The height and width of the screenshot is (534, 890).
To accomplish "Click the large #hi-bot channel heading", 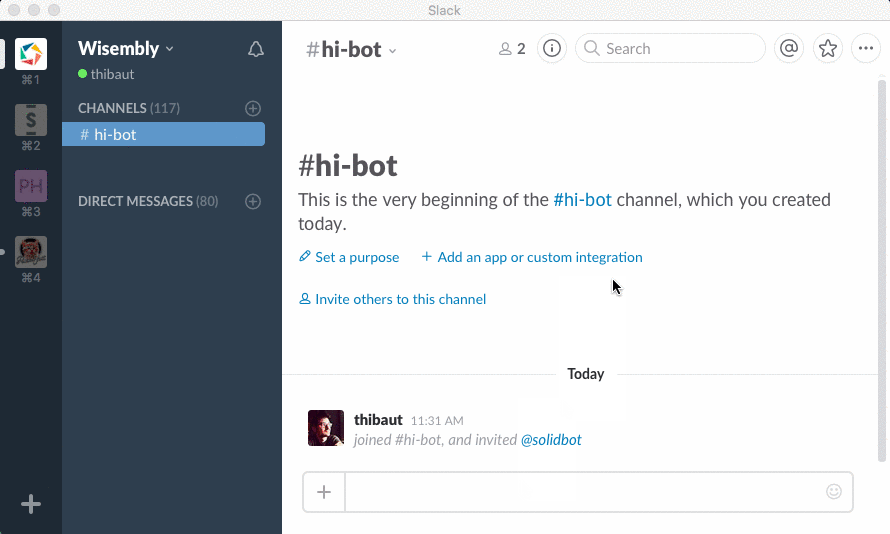I will pos(348,166).
